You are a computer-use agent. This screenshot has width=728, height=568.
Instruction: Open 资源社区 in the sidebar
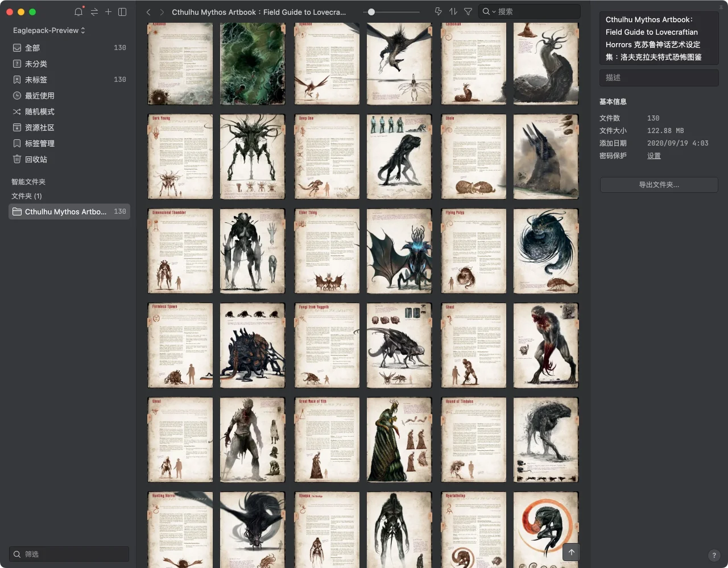tap(69, 127)
